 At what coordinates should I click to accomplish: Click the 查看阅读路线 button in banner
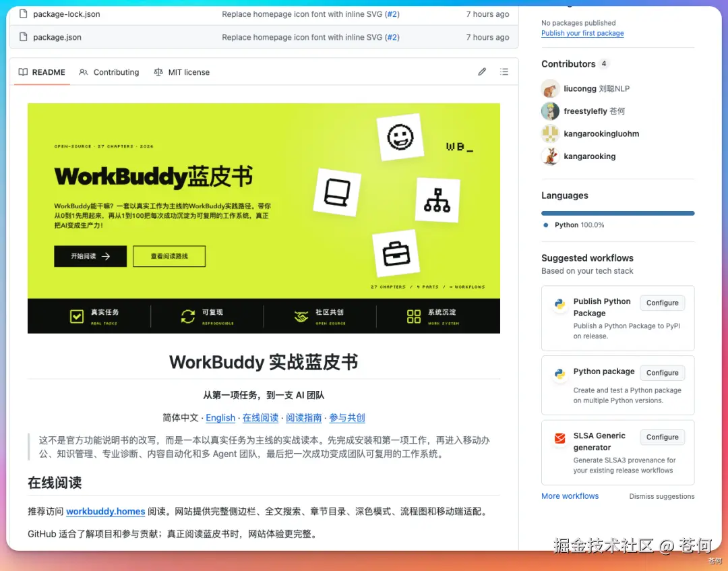tap(169, 256)
